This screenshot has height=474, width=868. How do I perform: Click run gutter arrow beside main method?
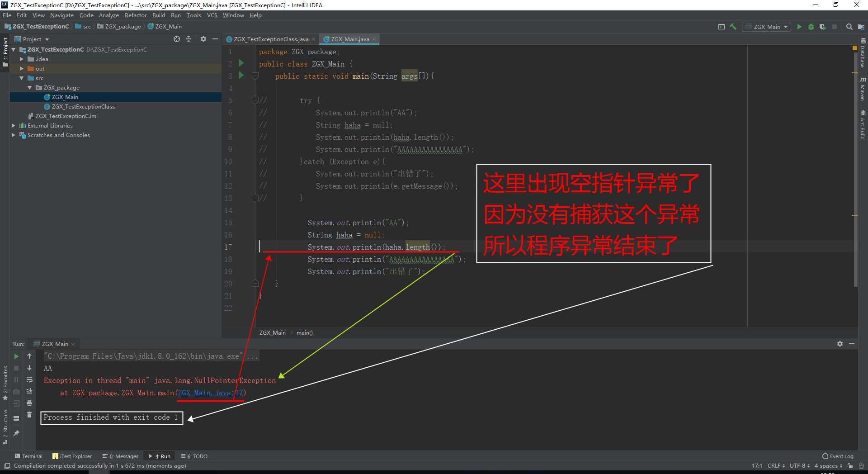pos(241,76)
